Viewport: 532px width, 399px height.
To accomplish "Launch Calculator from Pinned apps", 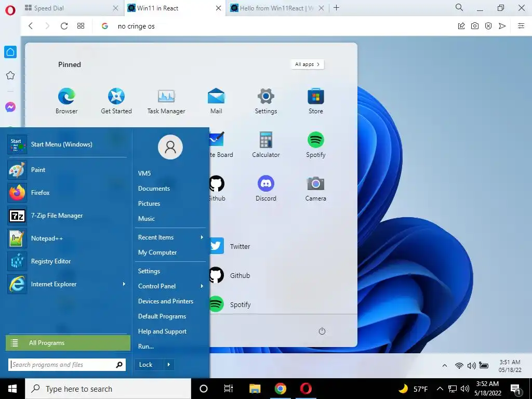I will [266, 144].
